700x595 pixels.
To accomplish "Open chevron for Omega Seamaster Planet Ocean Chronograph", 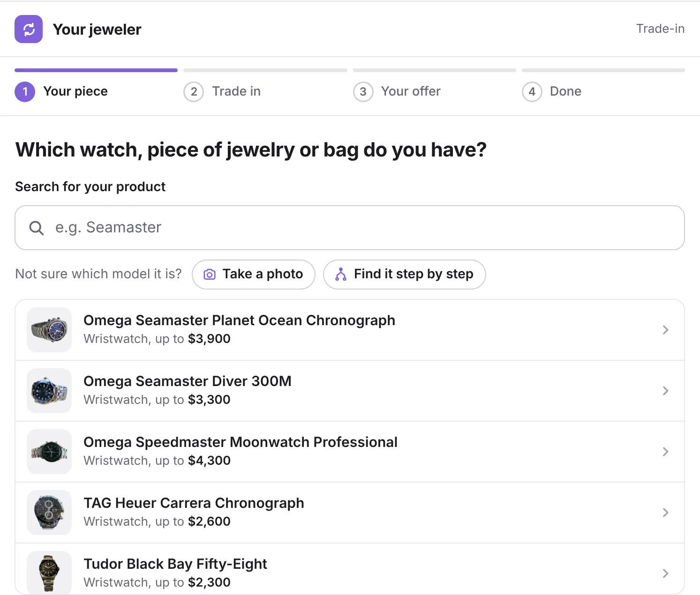I will [665, 330].
